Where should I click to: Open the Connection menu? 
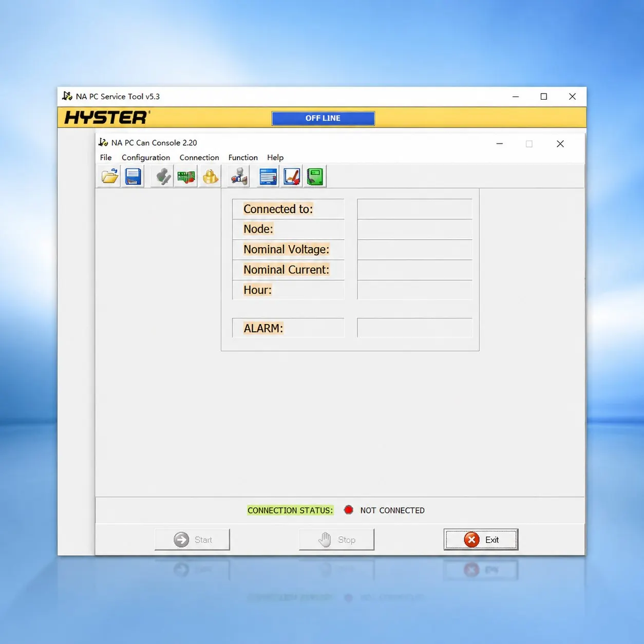click(199, 158)
